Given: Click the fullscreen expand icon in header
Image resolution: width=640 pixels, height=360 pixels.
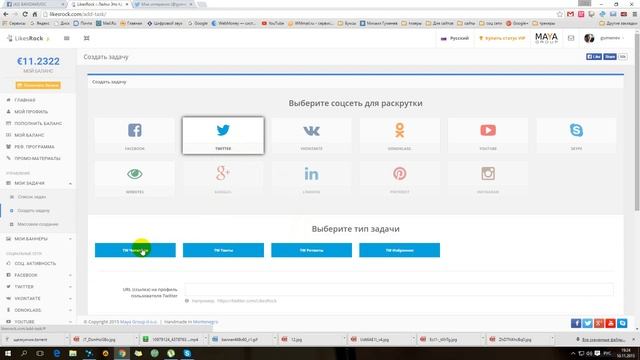Looking at the screenshot, I should (87, 38).
